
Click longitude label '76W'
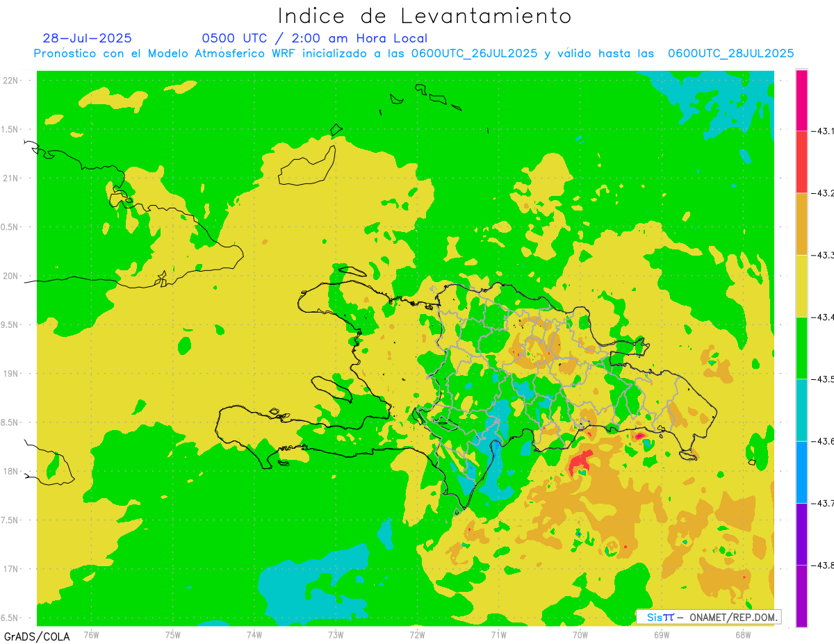[x=91, y=634]
